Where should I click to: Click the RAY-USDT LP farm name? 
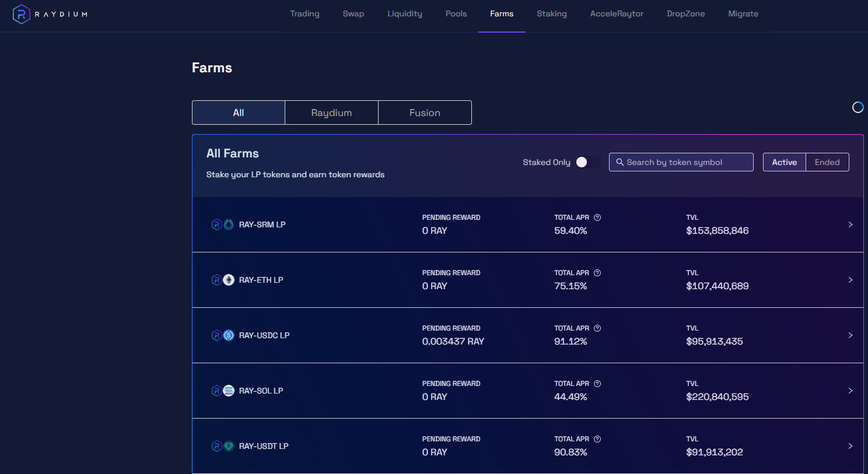pos(264,446)
